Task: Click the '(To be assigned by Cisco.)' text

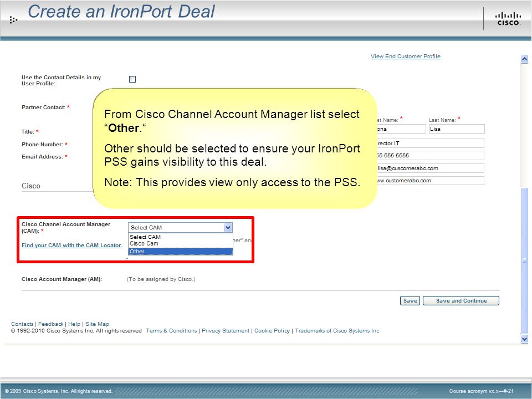Action: 161,279
